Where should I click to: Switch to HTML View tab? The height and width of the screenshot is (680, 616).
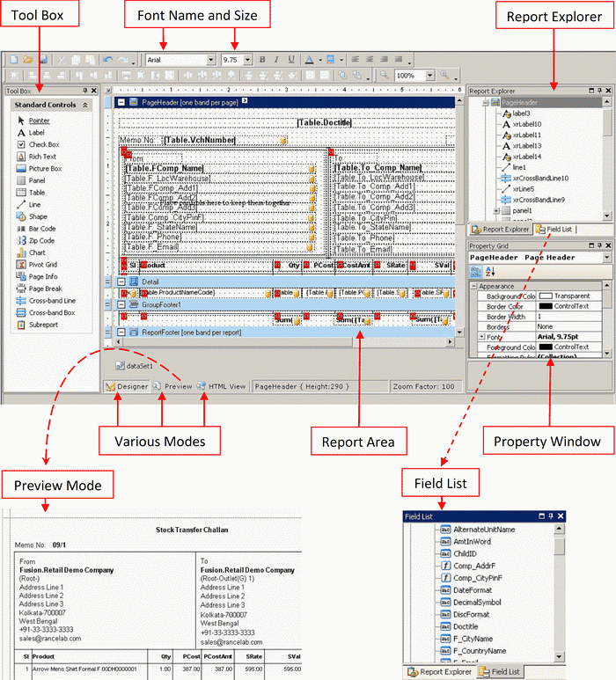pyautogui.click(x=222, y=386)
